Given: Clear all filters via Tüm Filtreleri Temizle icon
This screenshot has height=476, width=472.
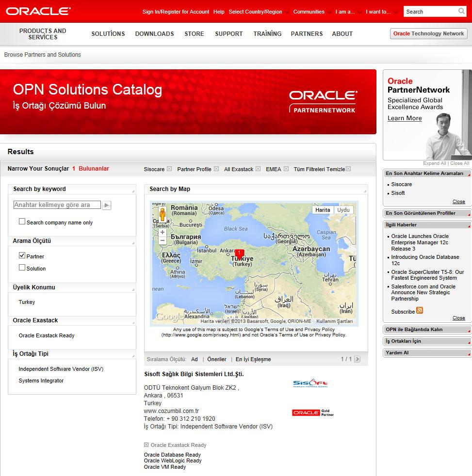Looking at the screenshot, I should pos(348,169).
